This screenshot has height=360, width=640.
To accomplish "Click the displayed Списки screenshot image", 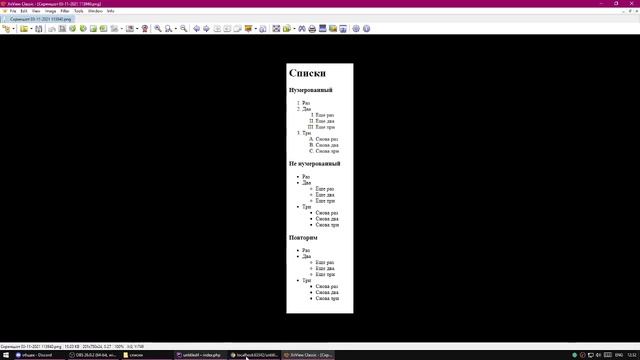I will click(320, 188).
